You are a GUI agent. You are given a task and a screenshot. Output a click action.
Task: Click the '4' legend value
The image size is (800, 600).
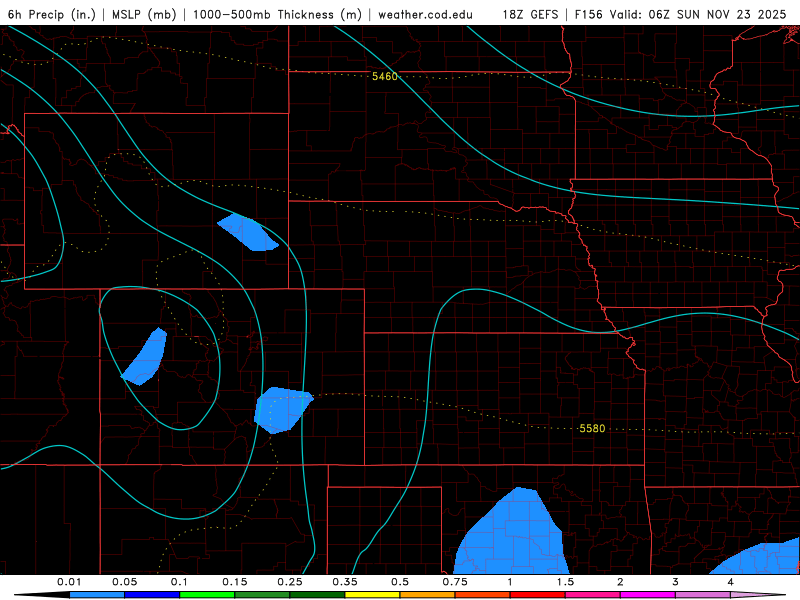coord(731,582)
